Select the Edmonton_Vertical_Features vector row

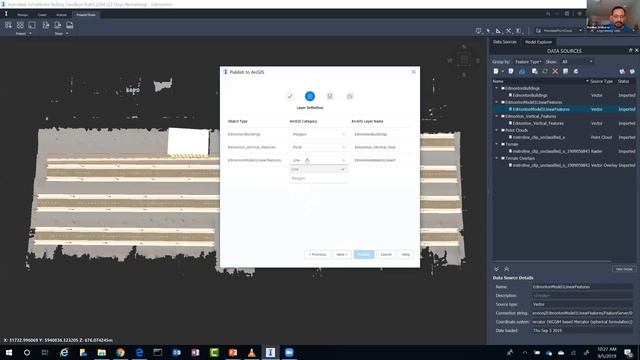564,123
